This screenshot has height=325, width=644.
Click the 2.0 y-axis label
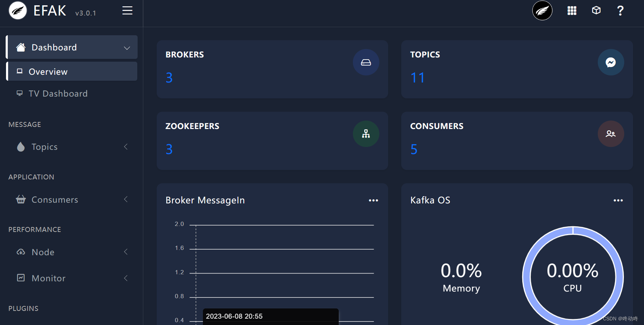click(x=179, y=224)
